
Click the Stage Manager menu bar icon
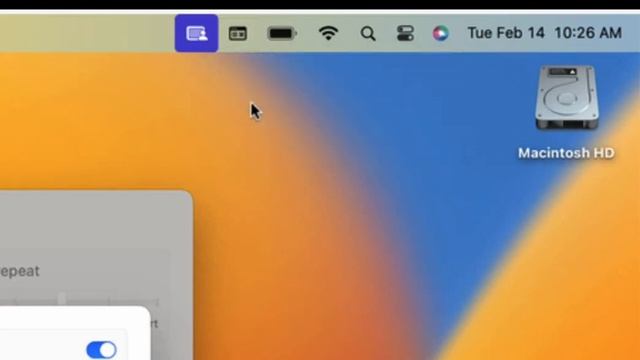coord(238,33)
